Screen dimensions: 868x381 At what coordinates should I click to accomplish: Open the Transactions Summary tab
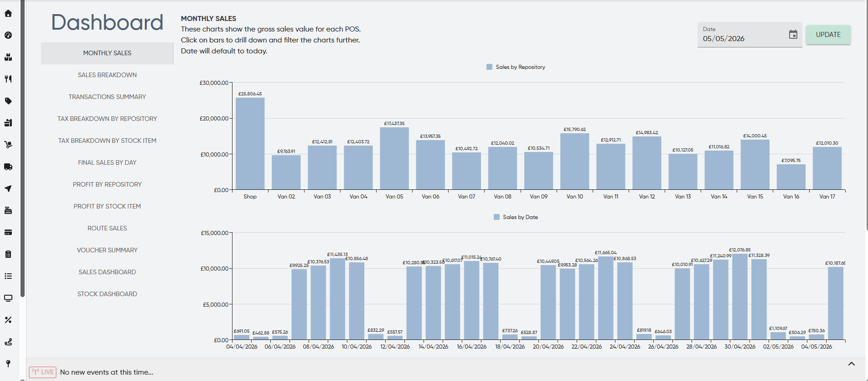(107, 97)
